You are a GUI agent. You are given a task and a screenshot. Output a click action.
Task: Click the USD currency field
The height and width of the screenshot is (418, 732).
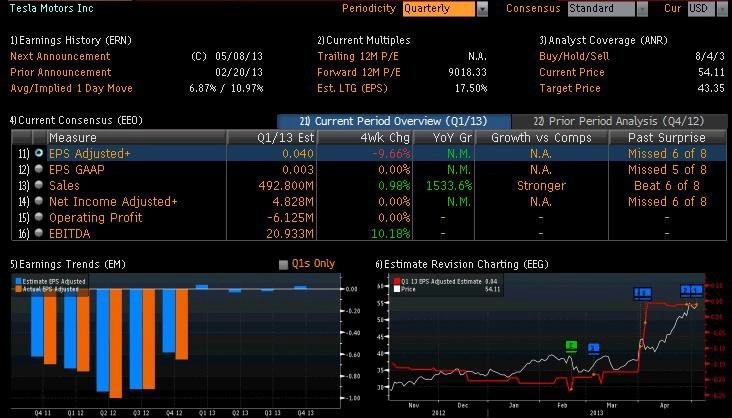point(702,9)
